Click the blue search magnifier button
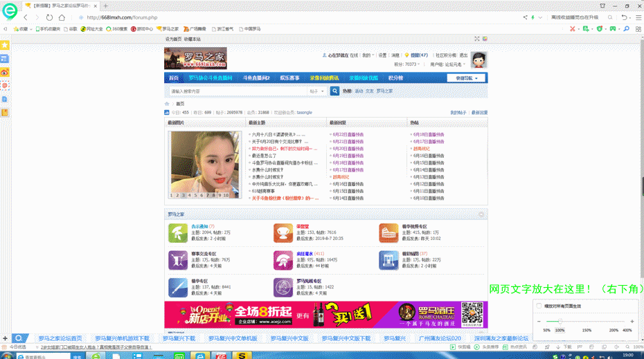 click(334, 91)
